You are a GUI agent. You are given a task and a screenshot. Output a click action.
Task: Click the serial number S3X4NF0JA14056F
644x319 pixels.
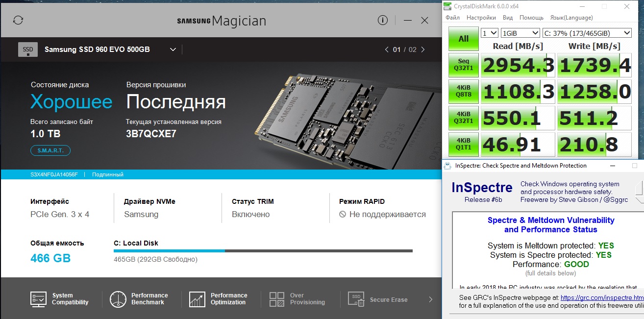coord(54,174)
